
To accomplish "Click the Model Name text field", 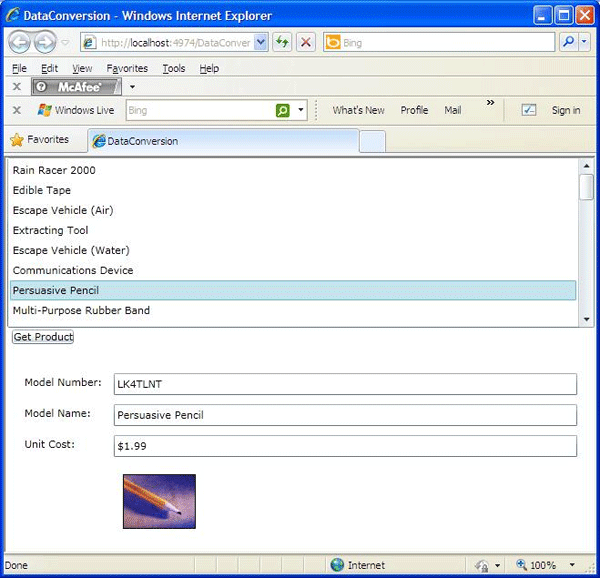I will 345,415.
